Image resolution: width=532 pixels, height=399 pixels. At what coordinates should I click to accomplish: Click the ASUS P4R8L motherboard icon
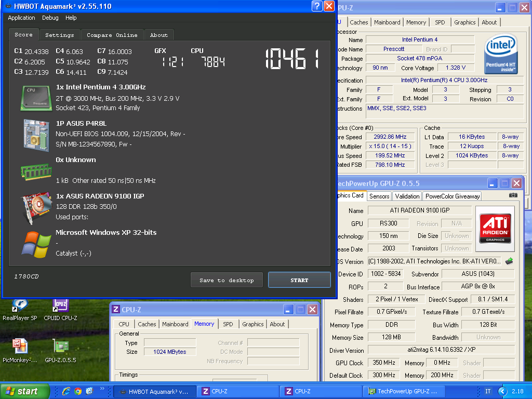[36, 135]
